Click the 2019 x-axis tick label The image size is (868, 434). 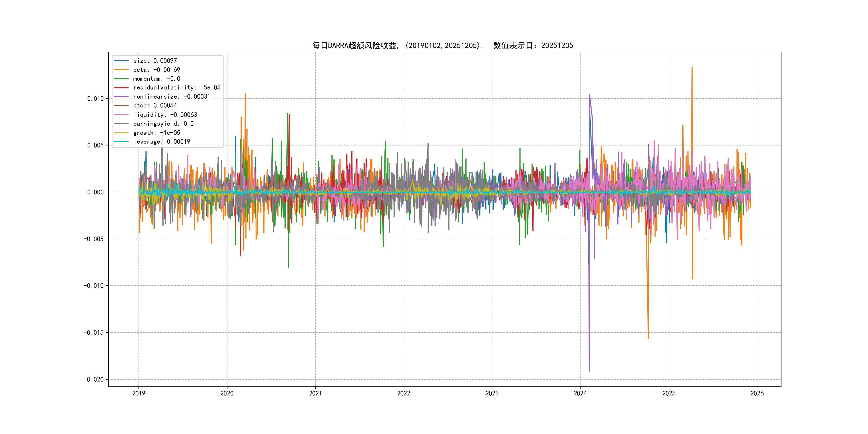pyautogui.click(x=139, y=393)
